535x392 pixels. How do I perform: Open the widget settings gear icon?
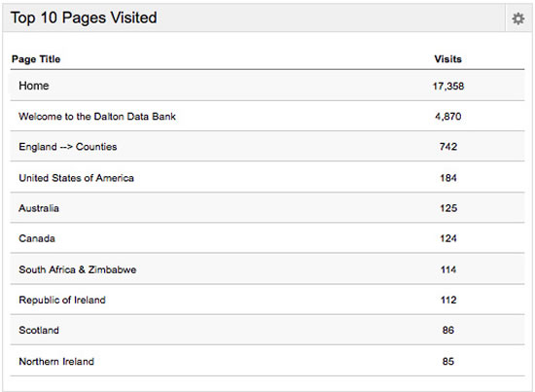[x=517, y=18]
